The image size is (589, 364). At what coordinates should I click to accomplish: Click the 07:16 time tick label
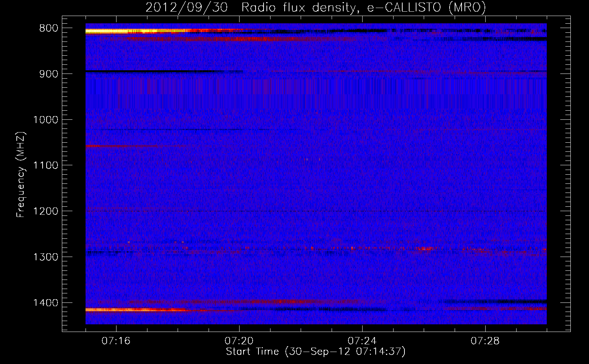(x=116, y=341)
